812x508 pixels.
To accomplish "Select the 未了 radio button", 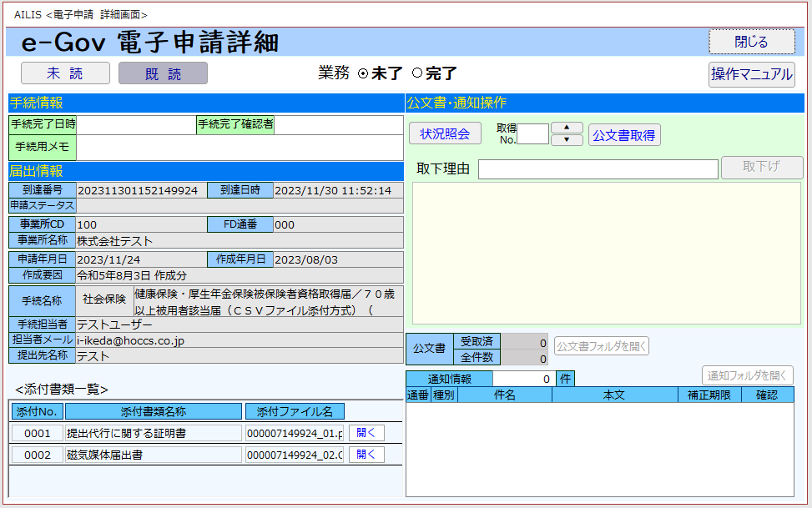I will (363, 73).
